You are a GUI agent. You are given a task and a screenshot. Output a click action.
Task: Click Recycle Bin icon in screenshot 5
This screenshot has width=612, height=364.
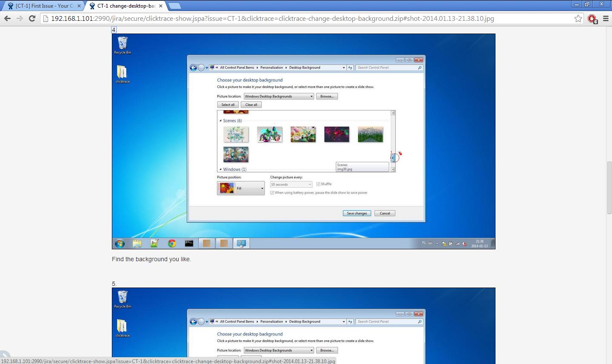coord(122,299)
